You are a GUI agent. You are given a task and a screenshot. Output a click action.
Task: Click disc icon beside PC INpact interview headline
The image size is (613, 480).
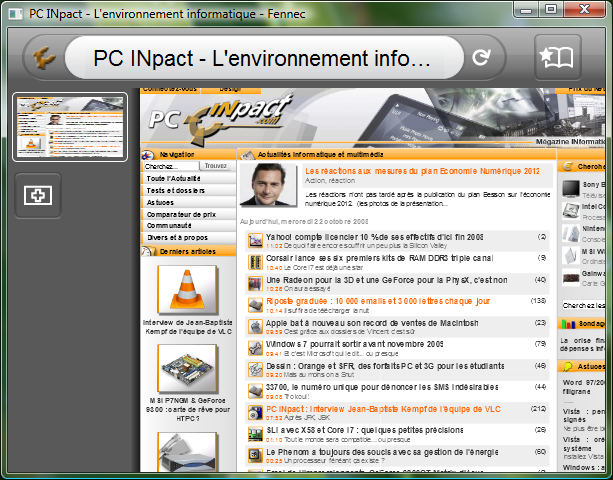click(x=255, y=413)
